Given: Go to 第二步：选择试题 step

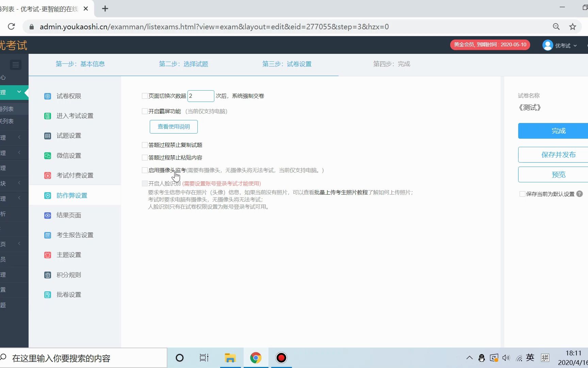Looking at the screenshot, I should pyautogui.click(x=183, y=64).
